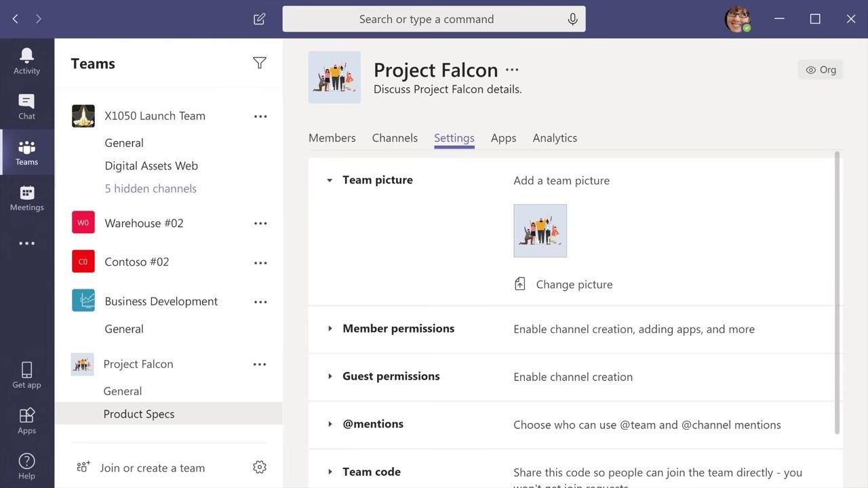Image resolution: width=868 pixels, height=488 pixels.
Task: Open the Meetings section
Action: (x=26, y=198)
